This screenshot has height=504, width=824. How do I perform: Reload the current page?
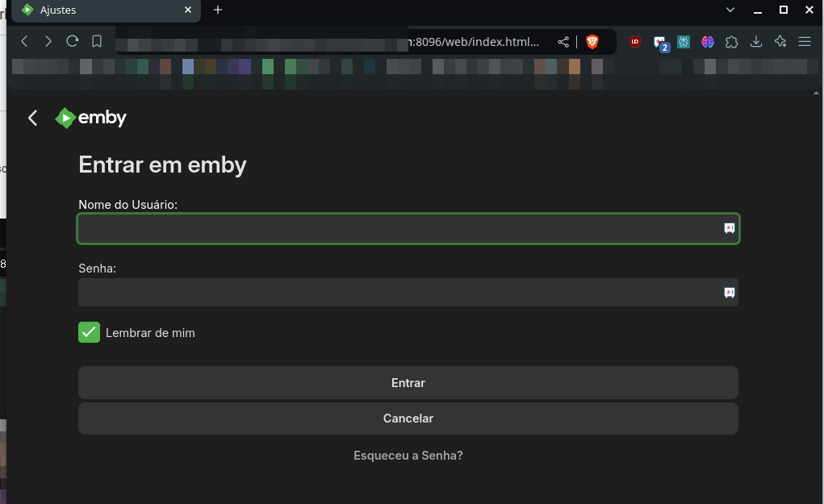pos(73,41)
